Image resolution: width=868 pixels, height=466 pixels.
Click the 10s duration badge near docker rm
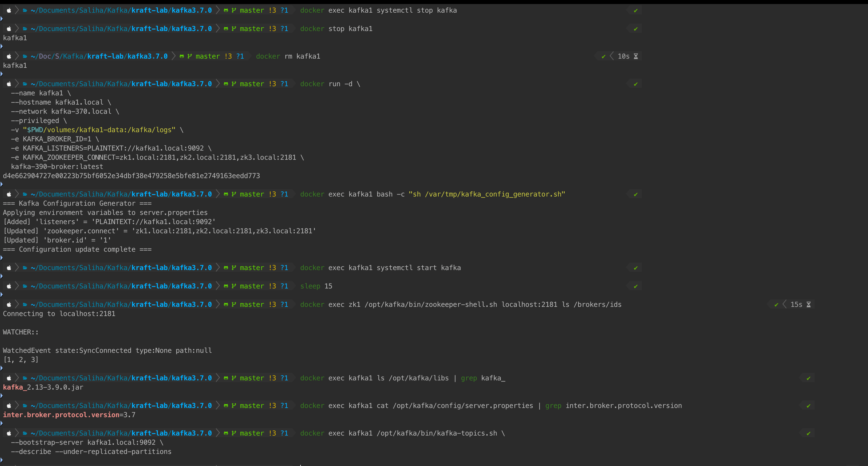pyautogui.click(x=623, y=56)
